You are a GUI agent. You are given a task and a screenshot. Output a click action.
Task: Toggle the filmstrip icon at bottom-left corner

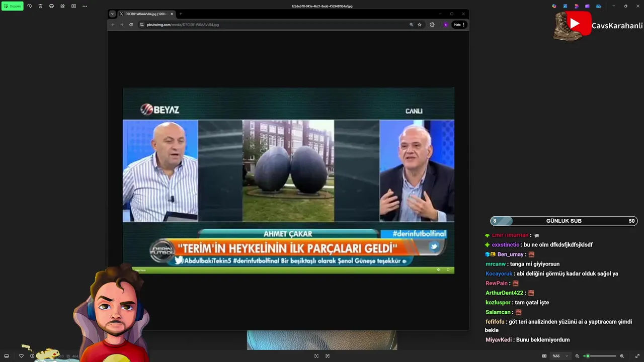7,356
